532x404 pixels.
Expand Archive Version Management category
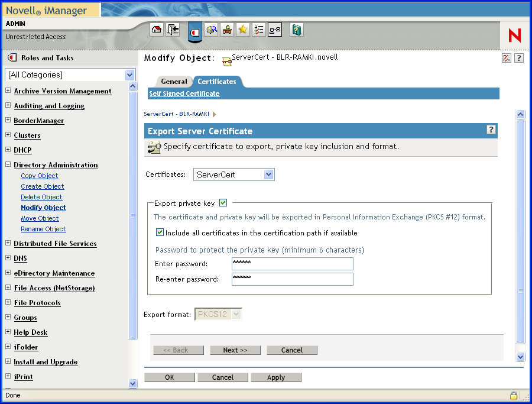[x=8, y=91]
